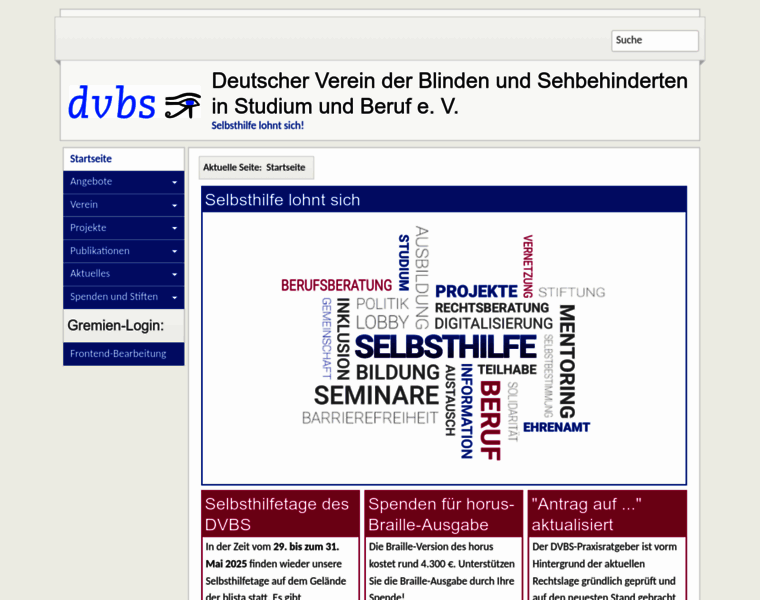Open the "Antrag auf ..." aktualisiert heading
The image size is (760, 600).
pyautogui.click(x=586, y=514)
